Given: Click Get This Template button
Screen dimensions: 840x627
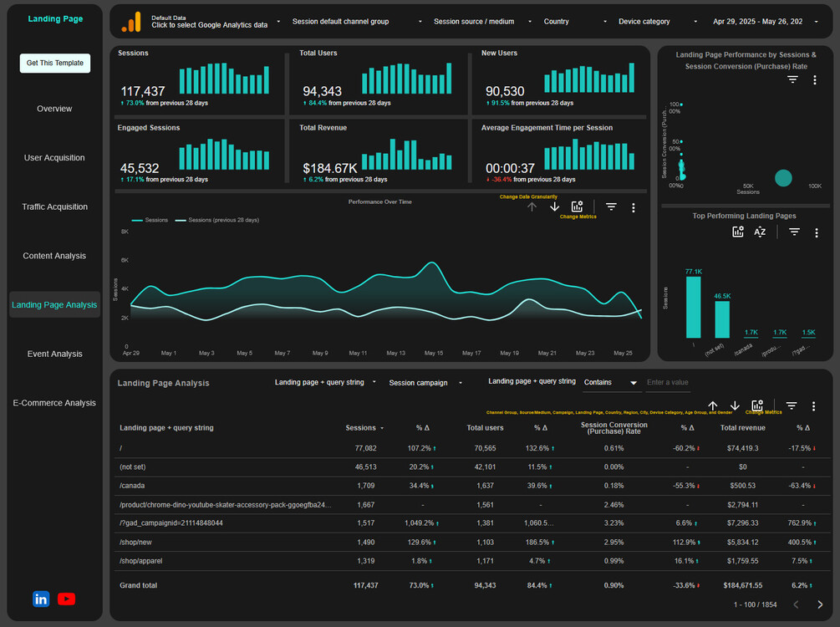Looking at the screenshot, I should pos(54,63).
